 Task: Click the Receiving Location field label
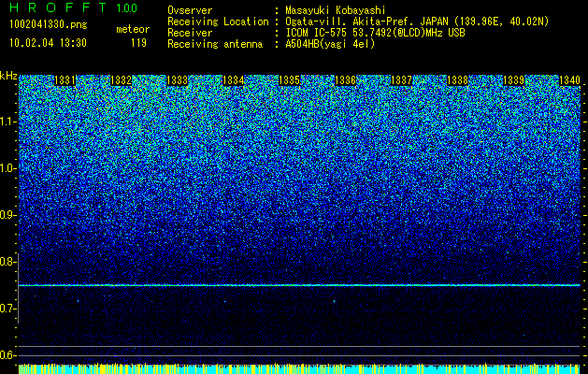(x=218, y=22)
